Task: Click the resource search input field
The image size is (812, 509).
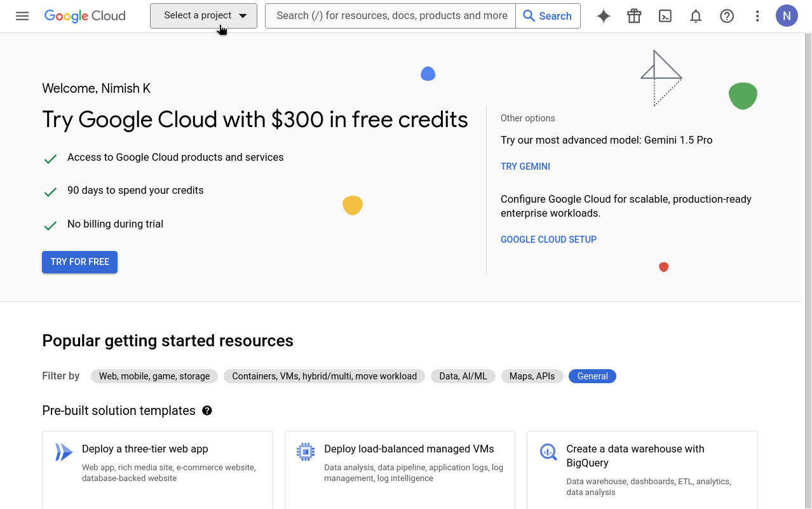Action: [x=389, y=15]
